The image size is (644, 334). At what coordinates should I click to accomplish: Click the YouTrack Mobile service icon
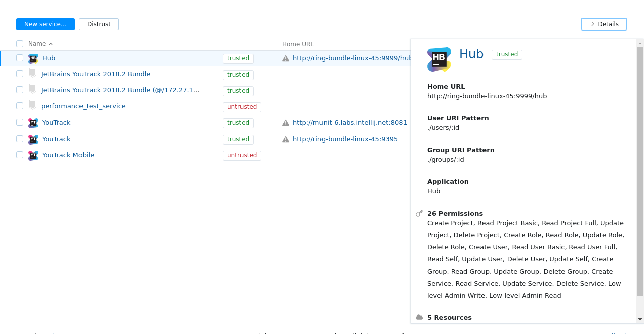33,155
